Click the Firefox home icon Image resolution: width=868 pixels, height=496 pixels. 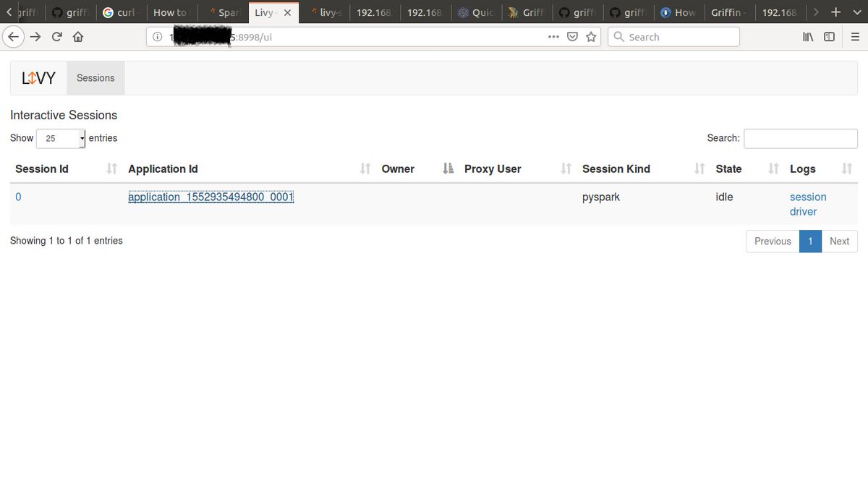click(77, 36)
